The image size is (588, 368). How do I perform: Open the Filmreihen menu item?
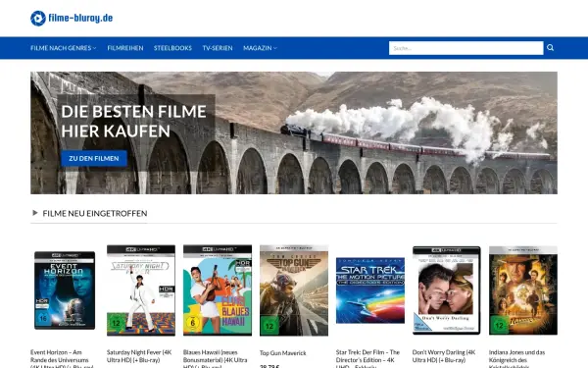click(125, 48)
